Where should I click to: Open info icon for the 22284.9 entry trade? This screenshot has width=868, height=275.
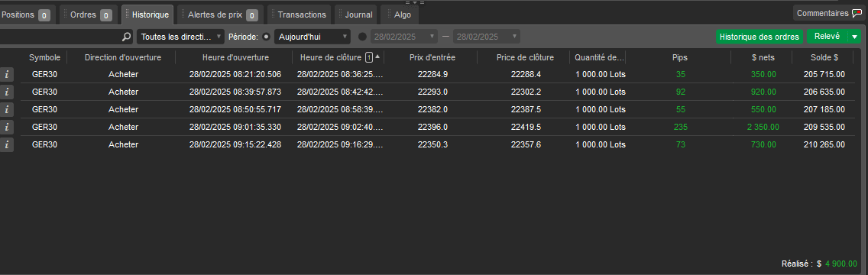point(6,74)
